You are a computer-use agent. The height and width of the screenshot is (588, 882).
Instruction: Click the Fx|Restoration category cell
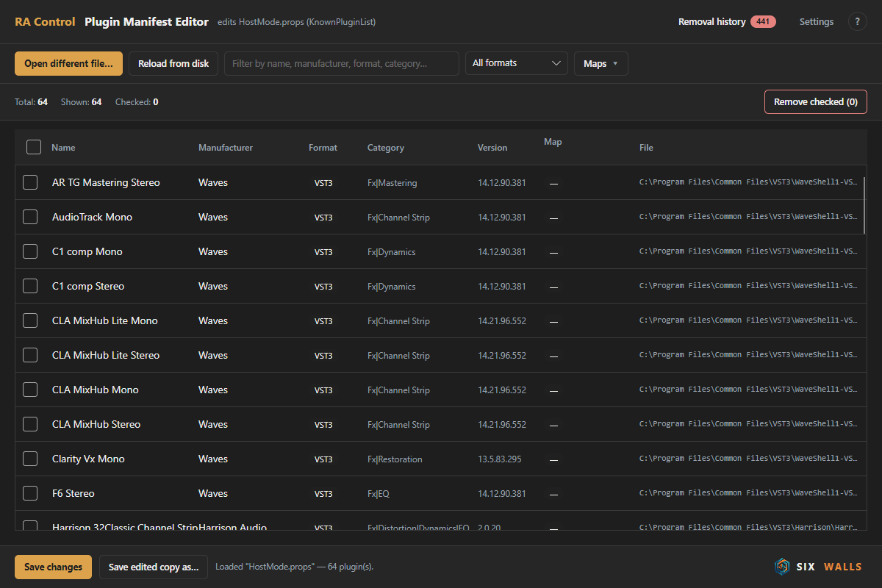click(x=395, y=459)
